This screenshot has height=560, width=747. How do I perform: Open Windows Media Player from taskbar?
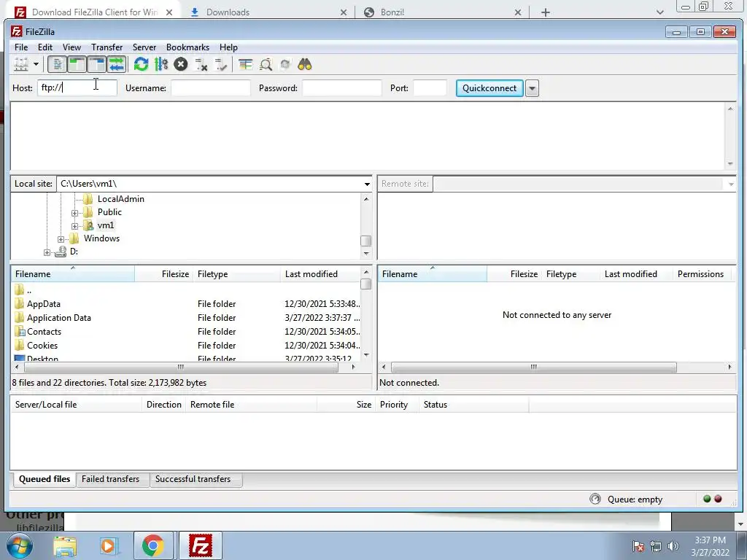(x=109, y=545)
